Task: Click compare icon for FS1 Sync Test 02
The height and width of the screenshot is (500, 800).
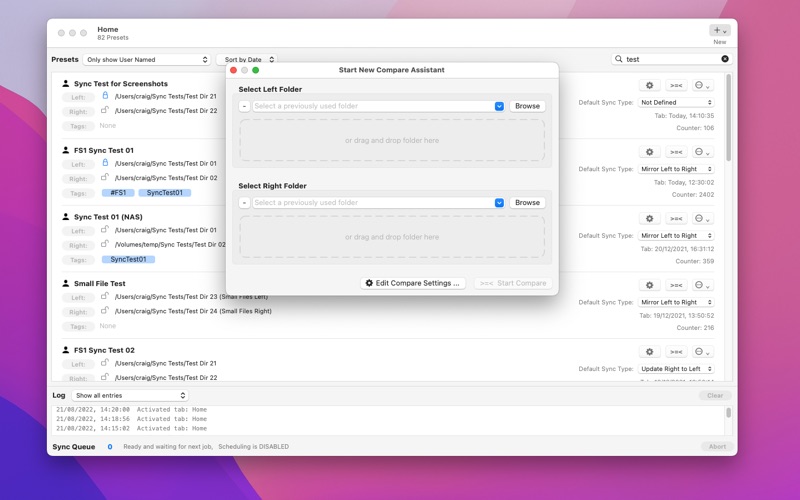Action: (x=676, y=352)
